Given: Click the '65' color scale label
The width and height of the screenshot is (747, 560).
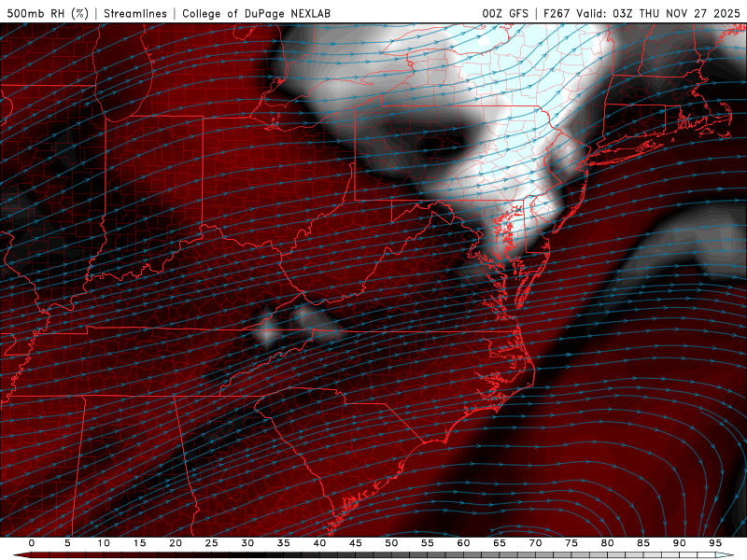Looking at the screenshot, I should click(500, 543).
